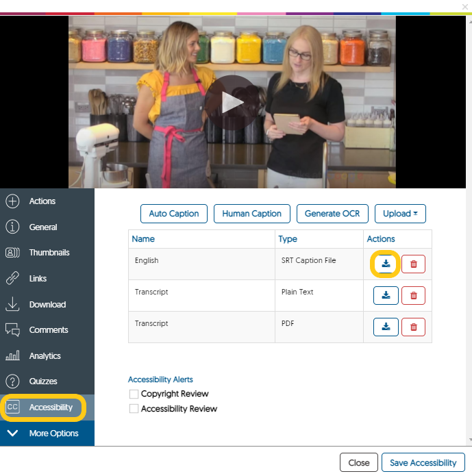Open the Upload dropdown menu
The height and width of the screenshot is (476, 472).
(x=400, y=214)
